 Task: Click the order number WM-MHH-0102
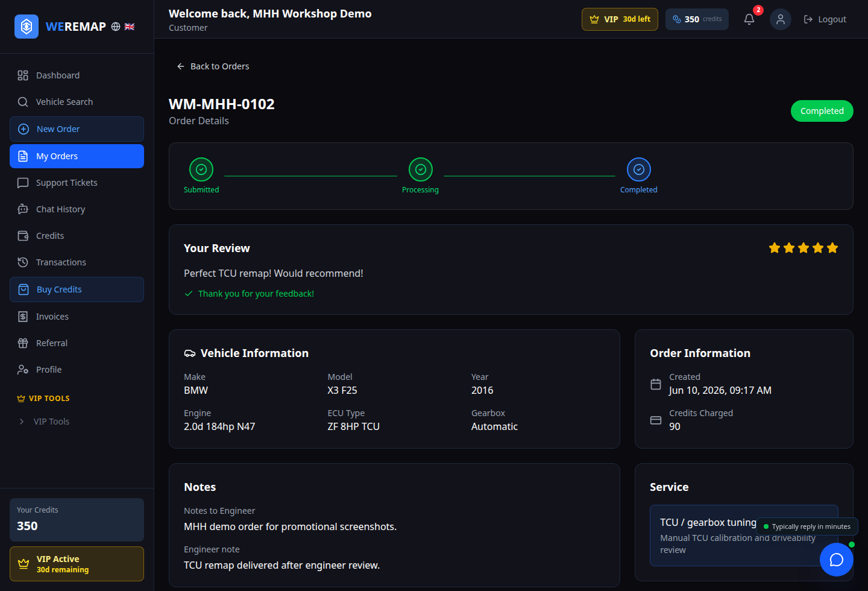[222, 104]
